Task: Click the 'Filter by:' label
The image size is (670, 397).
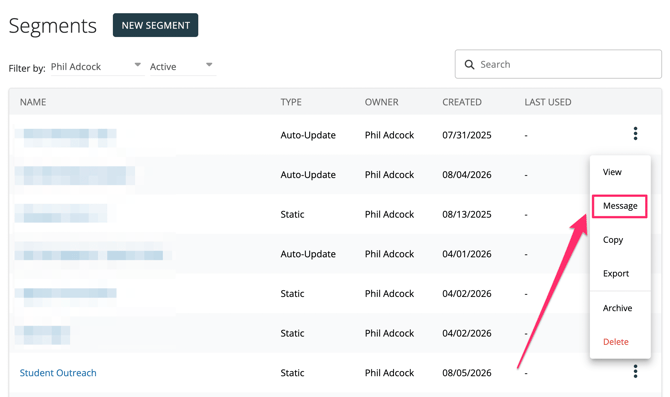Action: pos(27,68)
